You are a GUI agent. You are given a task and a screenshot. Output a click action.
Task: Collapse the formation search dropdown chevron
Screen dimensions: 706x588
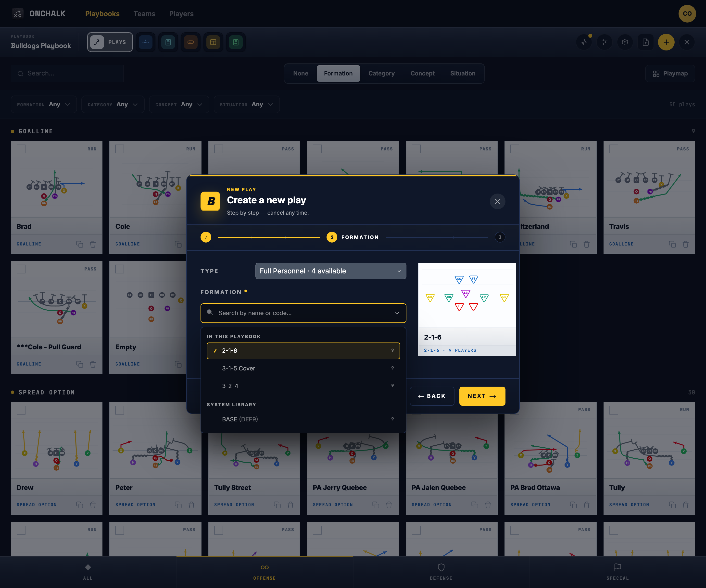397,313
